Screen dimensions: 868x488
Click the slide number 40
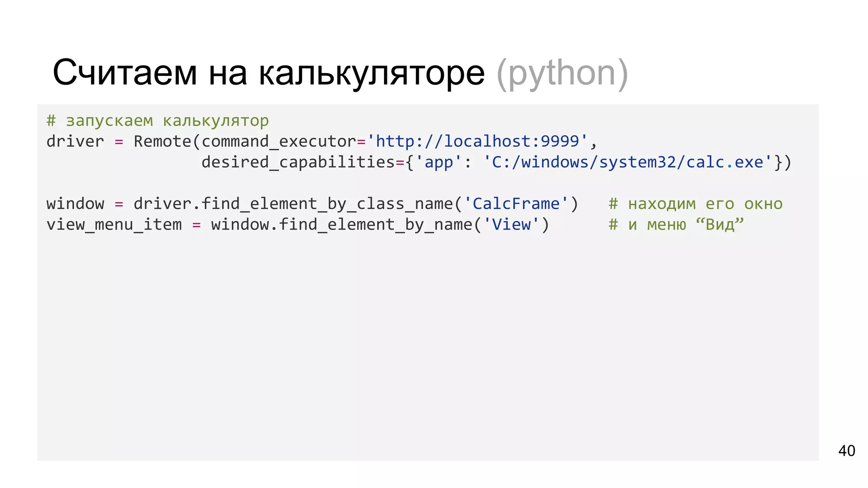846,451
